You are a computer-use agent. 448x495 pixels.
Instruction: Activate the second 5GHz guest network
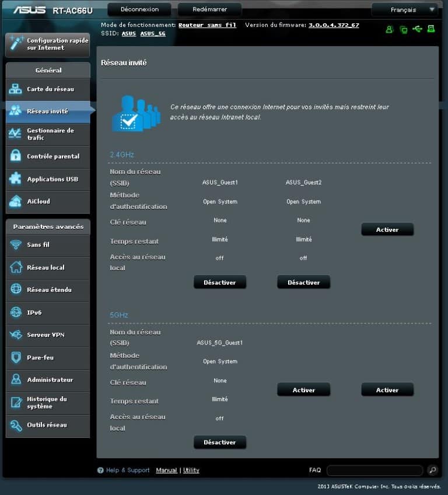pyautogui.click(x=303, y=390)
